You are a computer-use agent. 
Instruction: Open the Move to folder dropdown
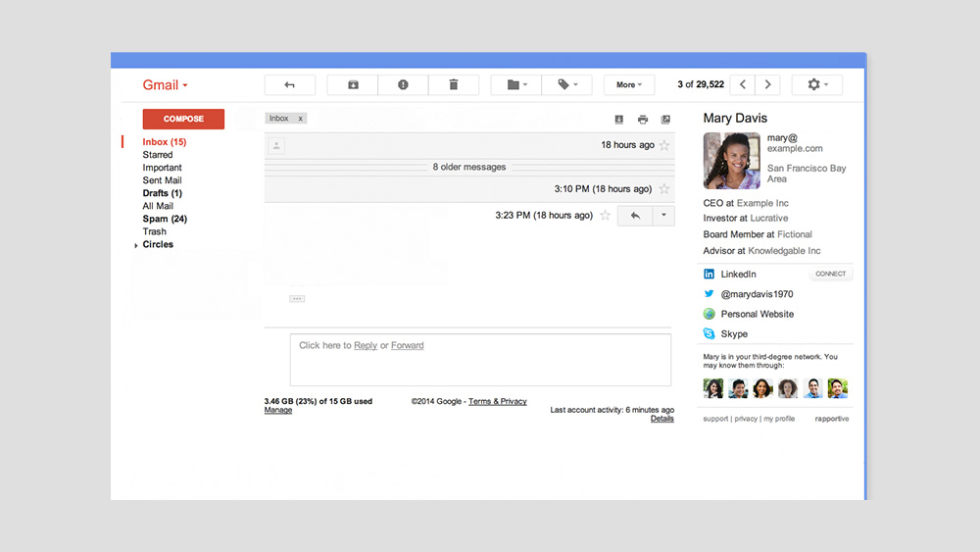pos(516,85)
